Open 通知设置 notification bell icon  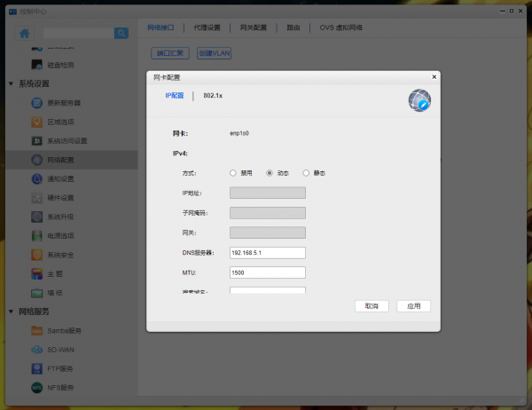point(36,178)
